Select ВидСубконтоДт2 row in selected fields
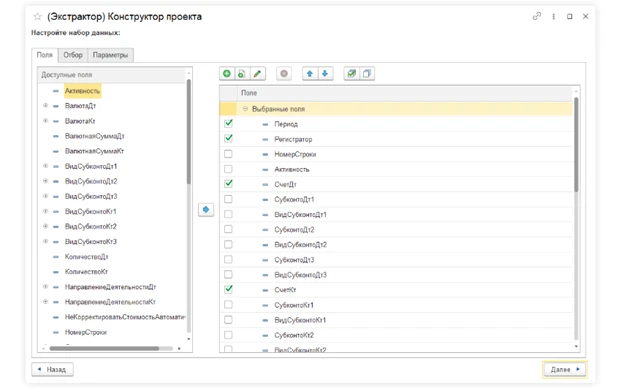624x388 pixels. point(396,244)
